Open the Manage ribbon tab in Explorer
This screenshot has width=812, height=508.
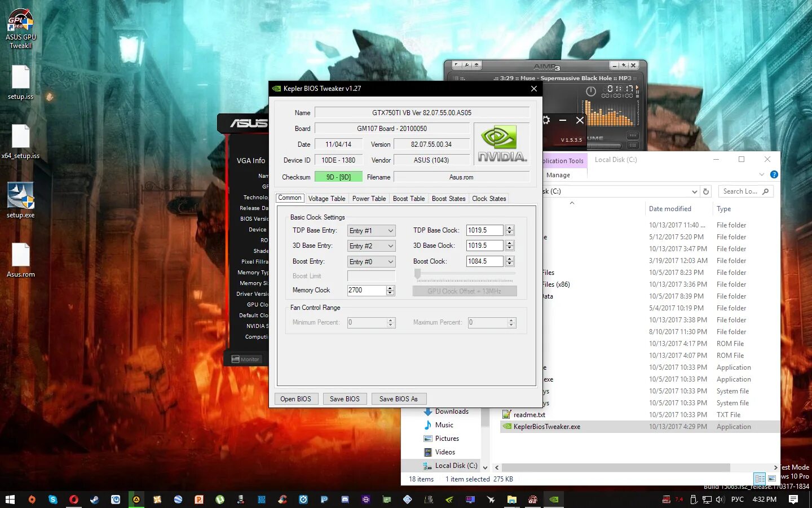point(558,175)
